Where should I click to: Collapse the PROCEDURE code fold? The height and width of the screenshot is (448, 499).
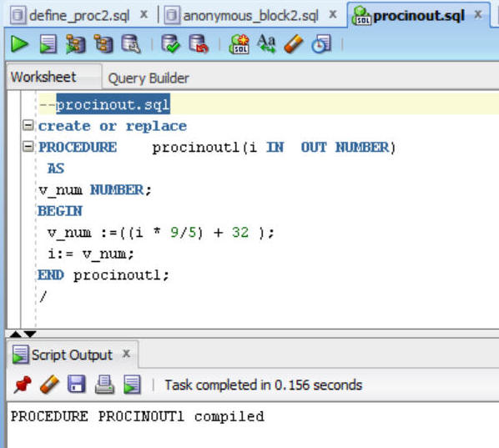pyautogui.click(x=28, y=147)
